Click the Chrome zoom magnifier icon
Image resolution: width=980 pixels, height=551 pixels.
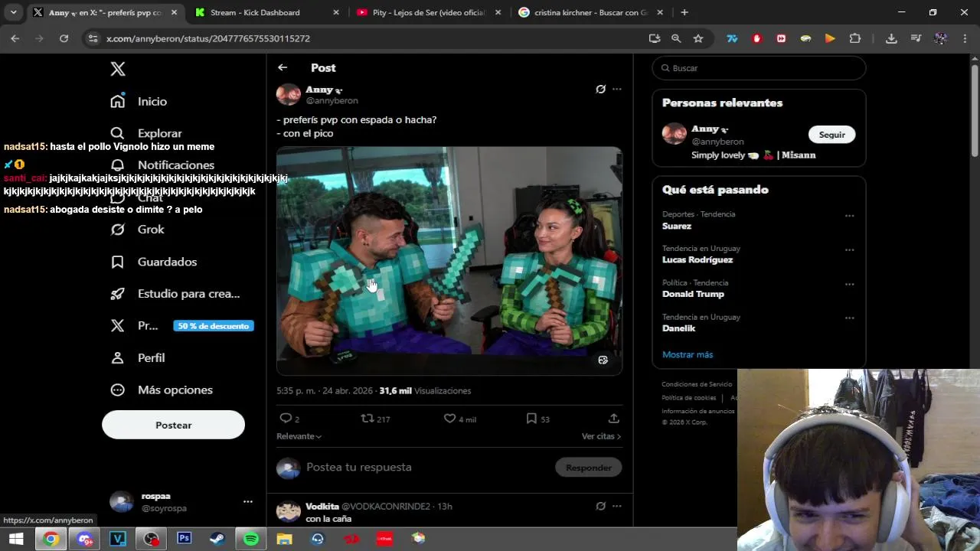(x=676, y=38)
